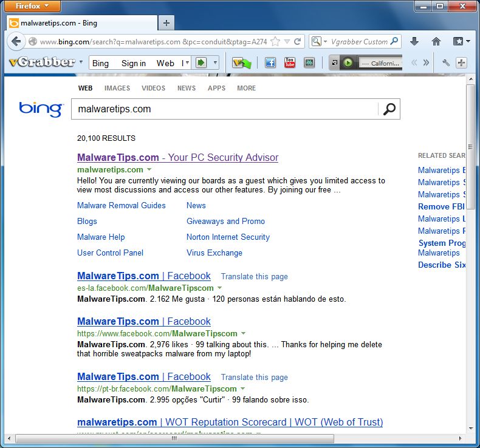Select the malwaretips.com - Bing tab
The image size is (480, 448).
(82, 23)
